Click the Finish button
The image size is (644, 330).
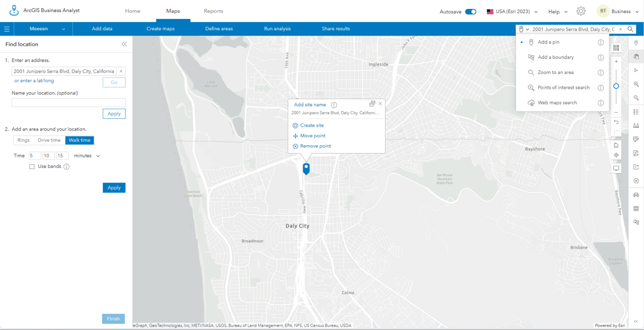click(113, 319)
